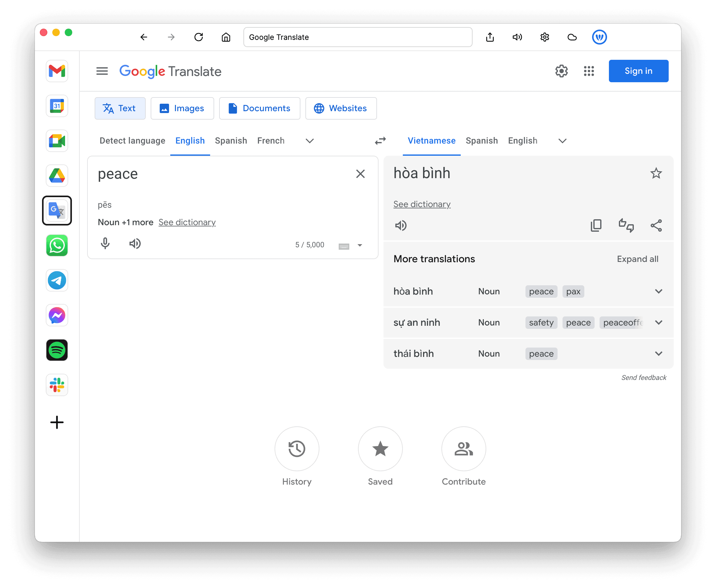The image size is (716, 588).
Task: Click the share translation icon
Action: pos(655,225)
